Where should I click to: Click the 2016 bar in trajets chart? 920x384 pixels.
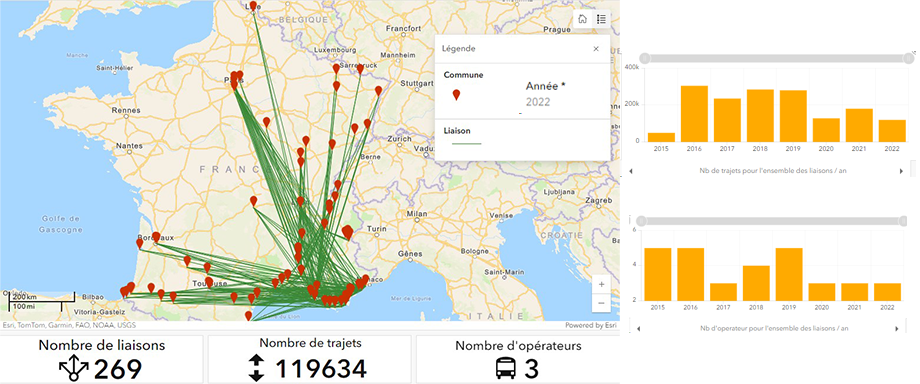pyautogui.click(x=694, y=113)
